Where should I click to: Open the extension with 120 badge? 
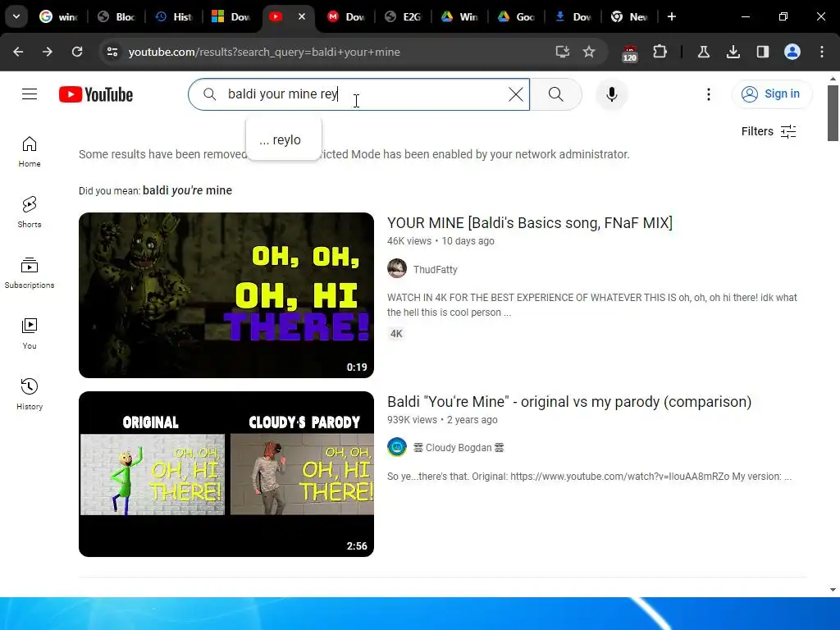pos(630,53)
